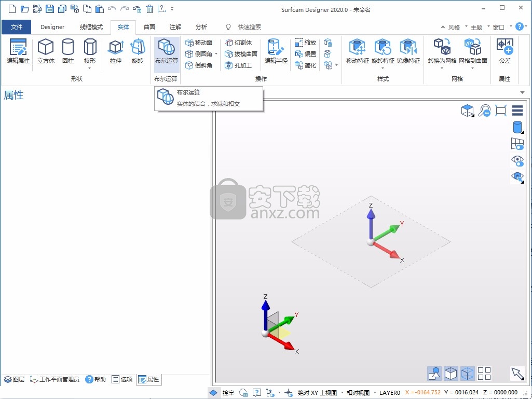Screen dimensions: 532x399
Task: Open the 工作平面管理员 workplane manager panel
Action: point(54,379)
